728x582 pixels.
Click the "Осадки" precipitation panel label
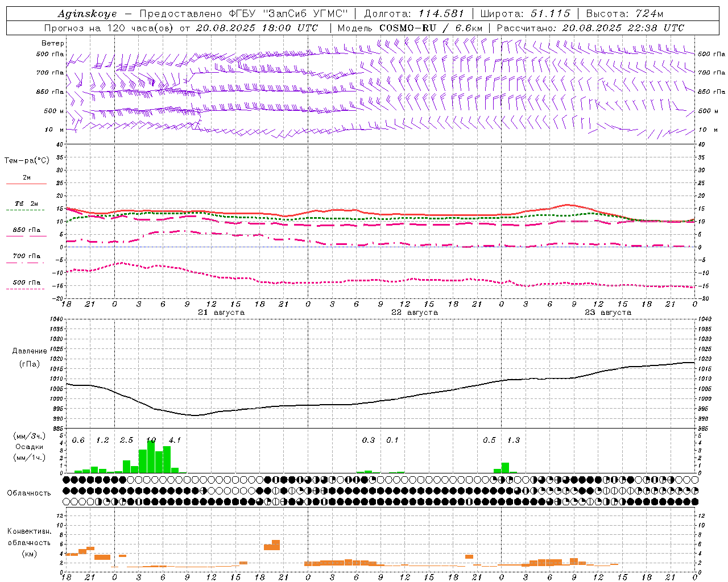point(29,447)
